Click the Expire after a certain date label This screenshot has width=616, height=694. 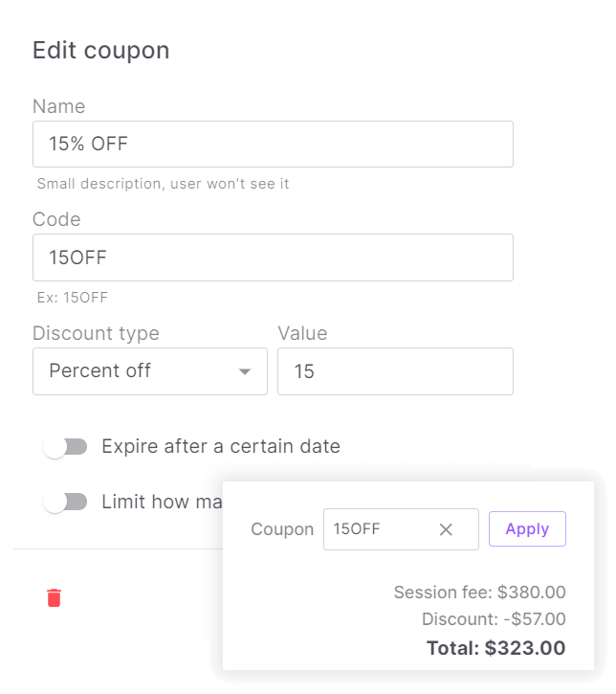[x=221, y=446]
